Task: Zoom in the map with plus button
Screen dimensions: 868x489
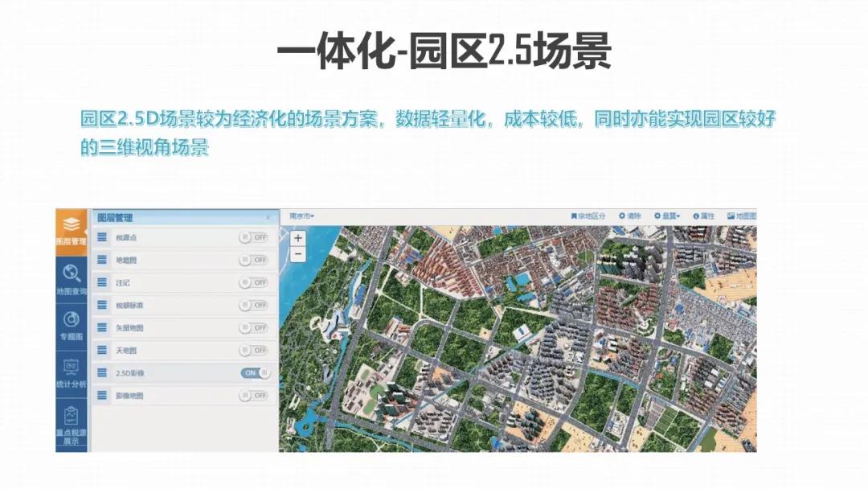Action: [x=298, y=238]
